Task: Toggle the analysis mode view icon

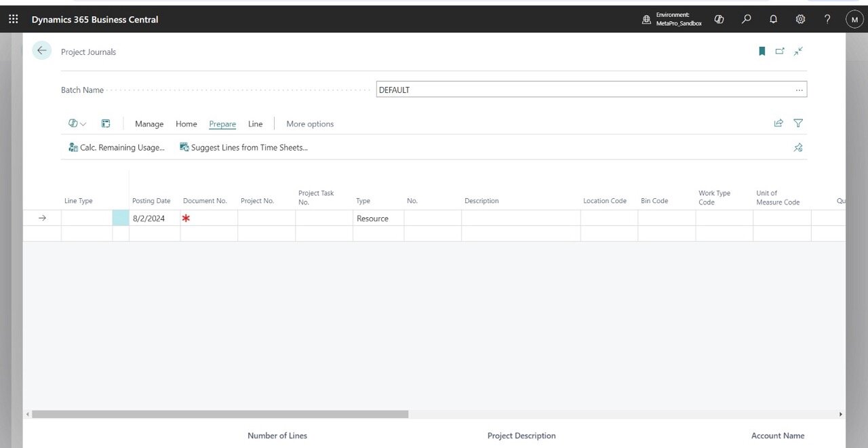Action: click(x=106, y=124)
